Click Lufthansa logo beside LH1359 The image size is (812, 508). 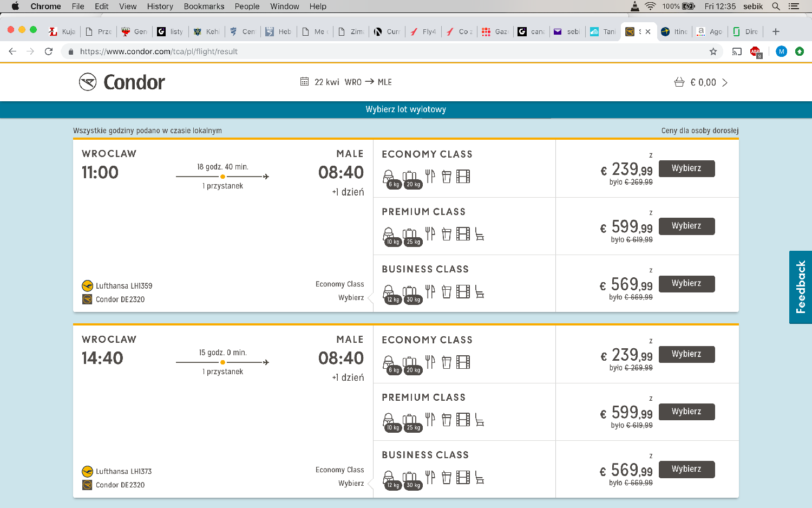[87, 285]
